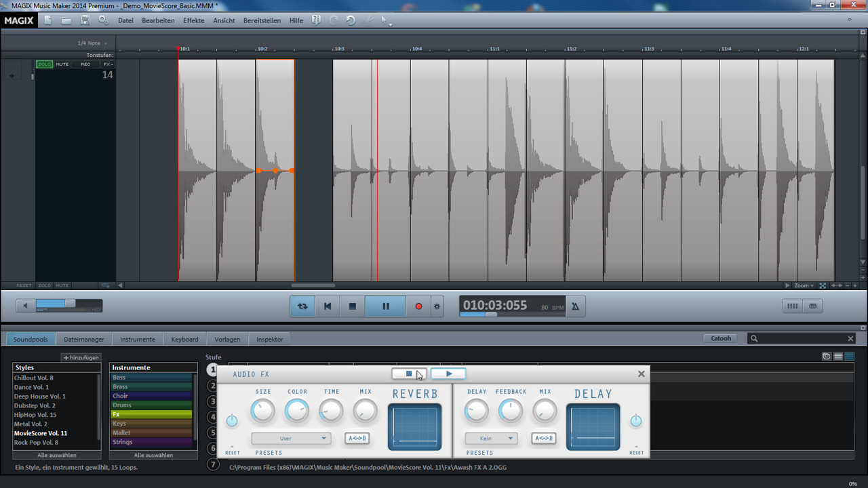Screen dimensions: 868x488
Task: Click the Reverb A<=>B compare button
Action: (x=357, y=439)
